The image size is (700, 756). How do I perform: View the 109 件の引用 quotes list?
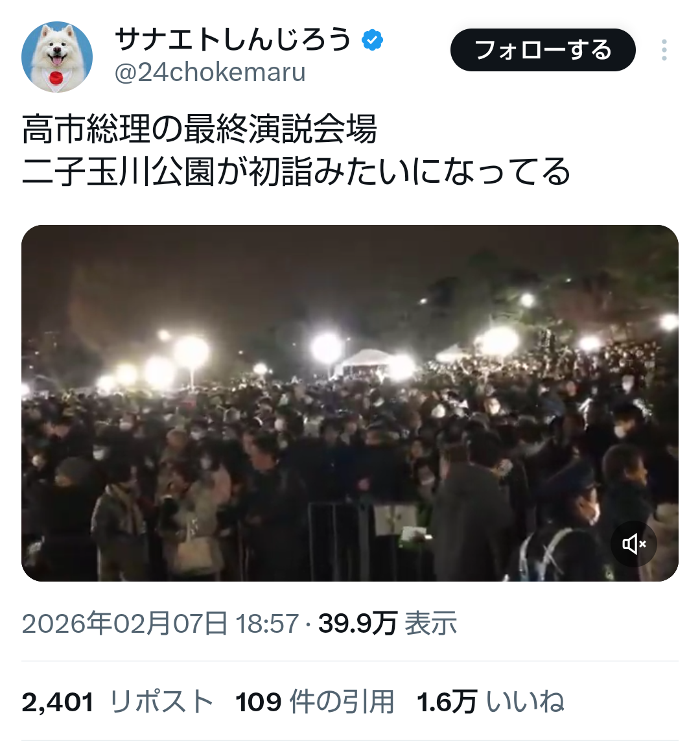315,702
